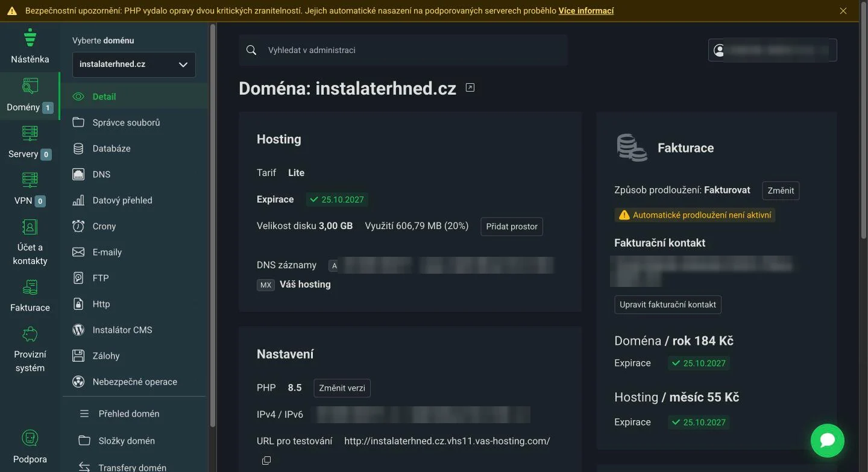Open Zálohy menu item

[134, 356]
